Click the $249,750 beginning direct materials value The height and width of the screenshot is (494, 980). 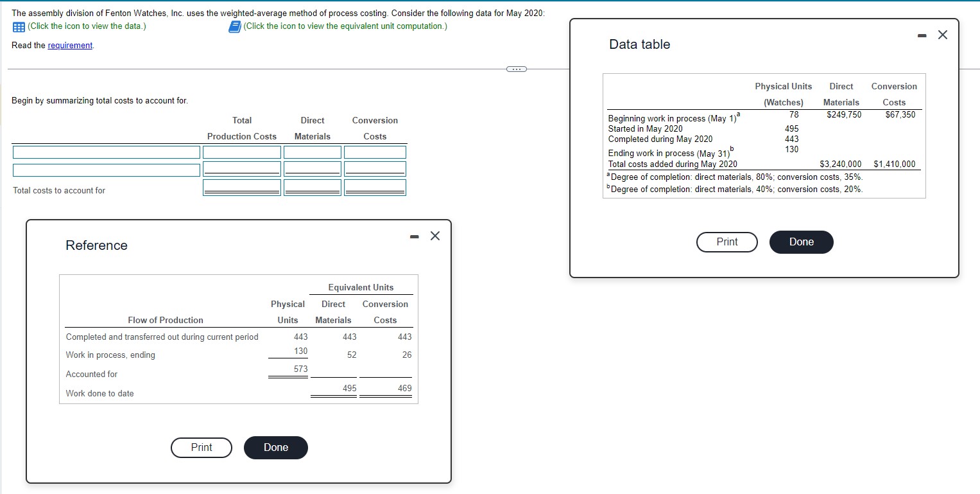click(843, 115)
